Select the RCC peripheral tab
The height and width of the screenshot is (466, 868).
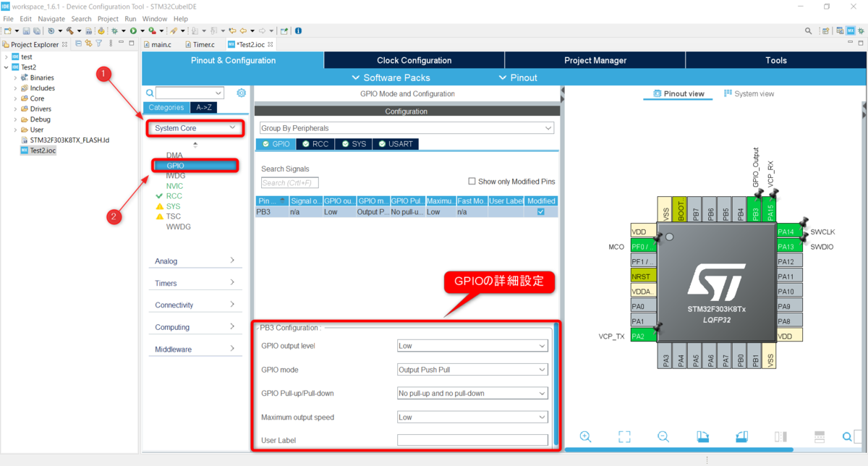(315, 144)
